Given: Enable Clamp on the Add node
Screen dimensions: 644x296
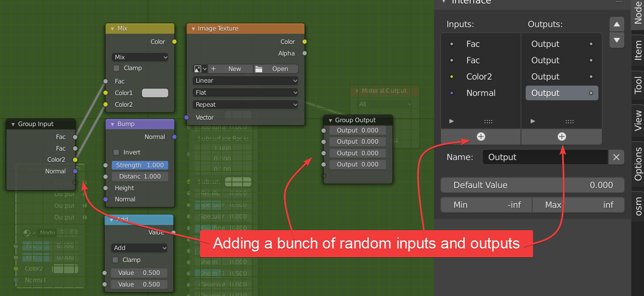Looking at the screenshot, I should (115, 260).
